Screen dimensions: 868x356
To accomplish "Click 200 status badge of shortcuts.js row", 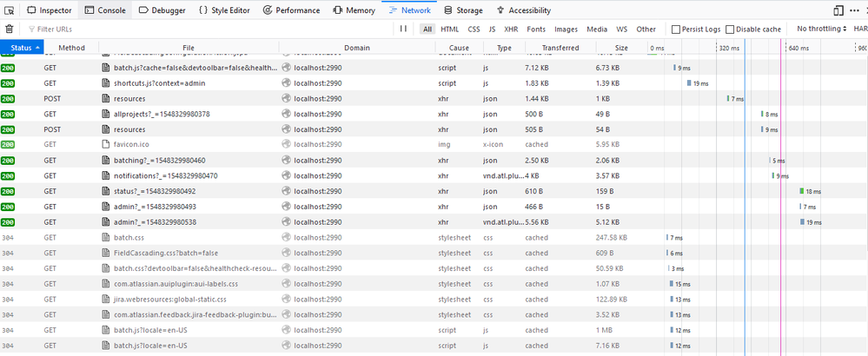I will 8,82.
